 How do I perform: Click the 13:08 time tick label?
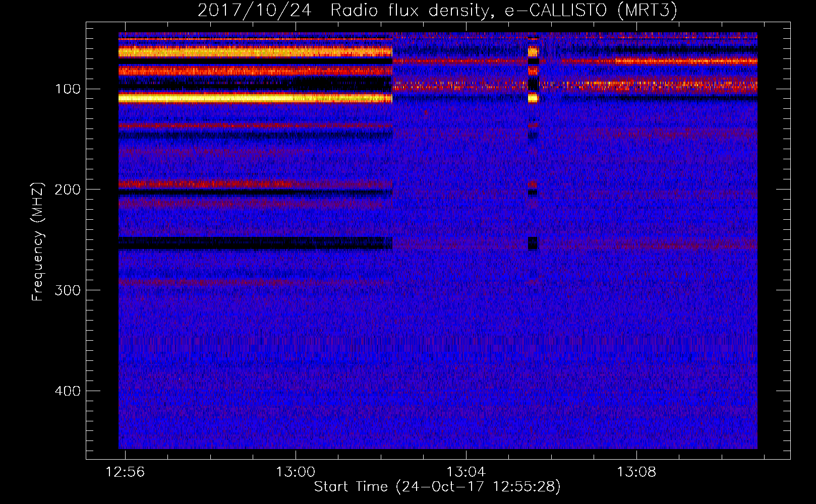[636, 472]
